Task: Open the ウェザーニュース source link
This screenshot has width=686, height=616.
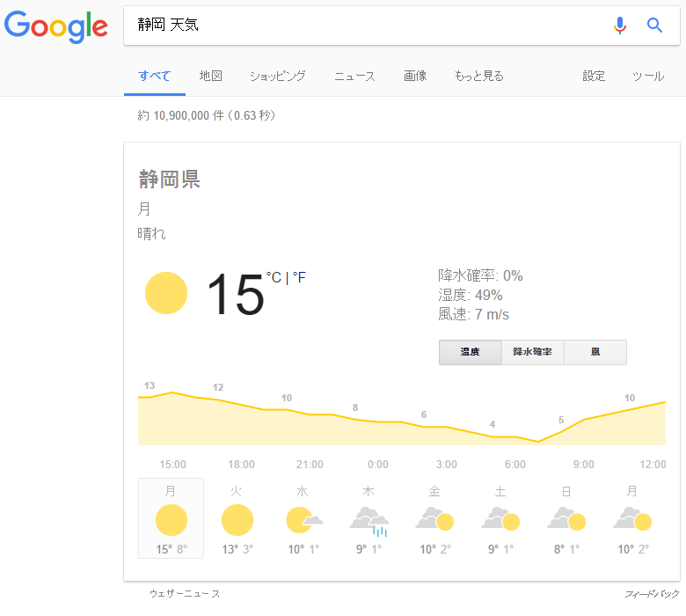Action: point(185,594)
